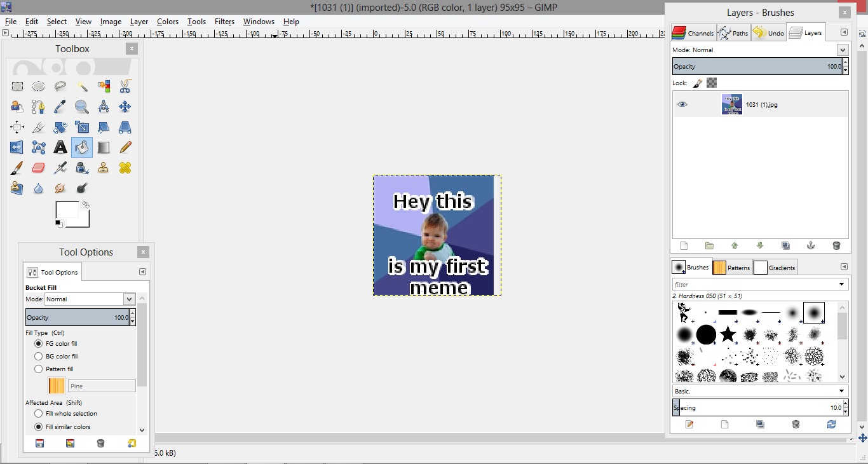Select Pattern fill option
This screenshot has height=464, width=868.
tap(39, 369)
